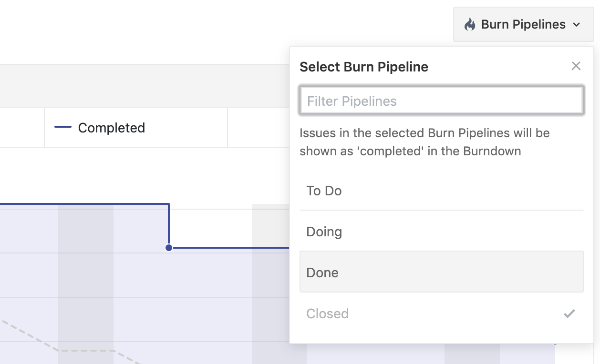
Task: Click the flame icon in Burn Pipelines
Action: [470, 25]
